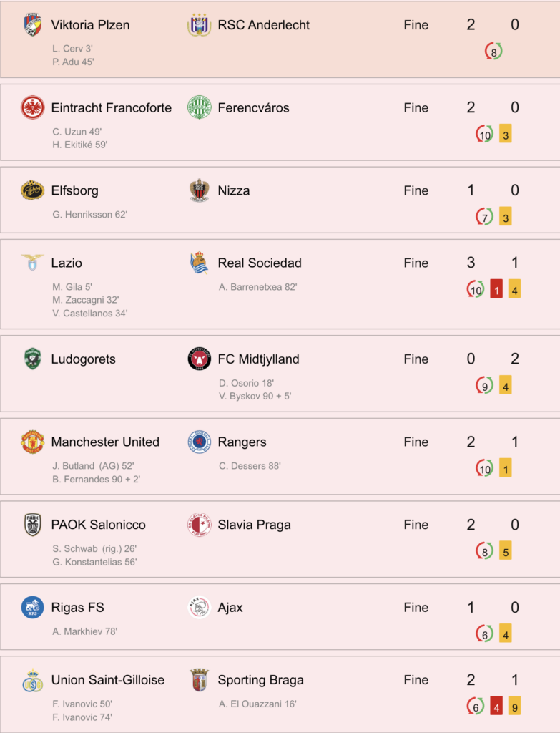The width and height of the screenshot is (560, 733).
Task: Click the RSC Anderlecht club crest
Action: point(199,25)
